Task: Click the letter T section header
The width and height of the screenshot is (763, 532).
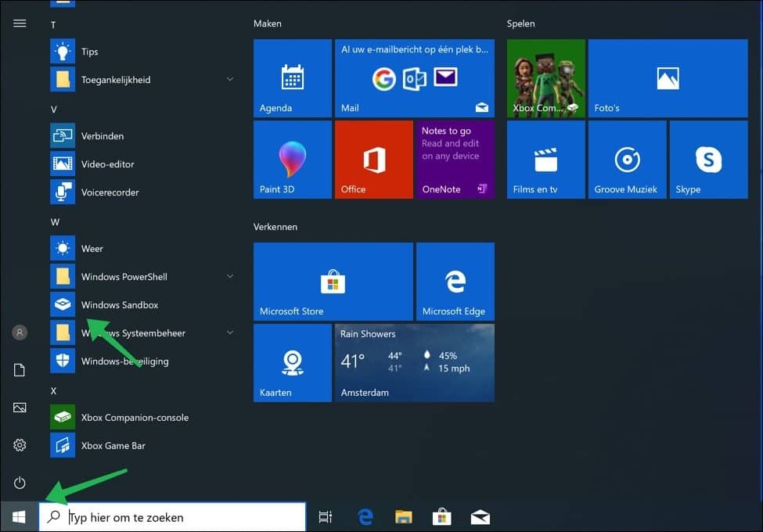Action: (53, 25)
